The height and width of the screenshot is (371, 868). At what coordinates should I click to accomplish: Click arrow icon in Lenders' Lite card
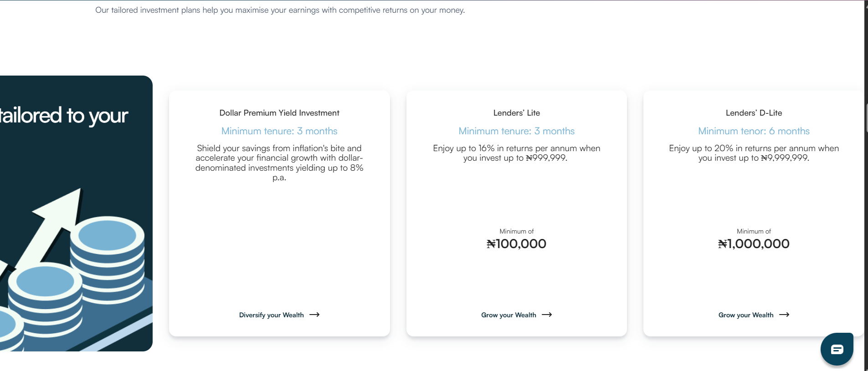pos(547,315)
